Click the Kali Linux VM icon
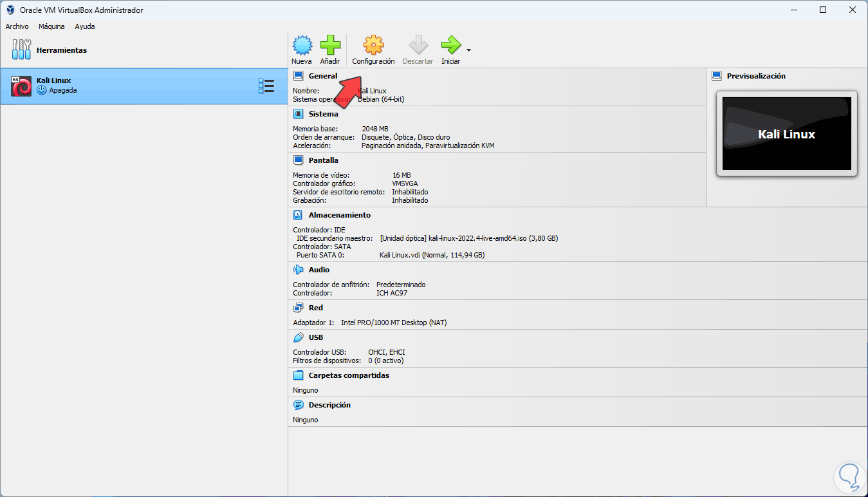Viewport: 868px width, 497px height. 21,86
